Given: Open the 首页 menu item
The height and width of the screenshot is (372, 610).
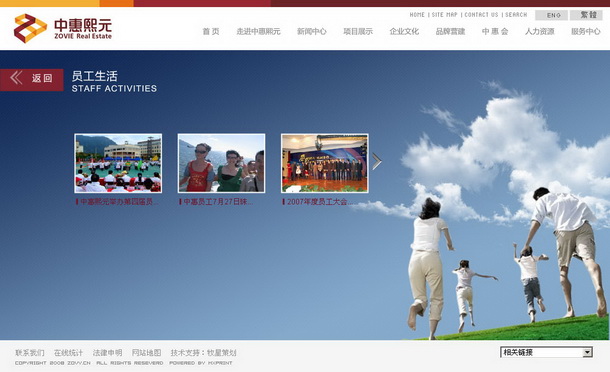Looking at the screenshot, I should (211, 32).
